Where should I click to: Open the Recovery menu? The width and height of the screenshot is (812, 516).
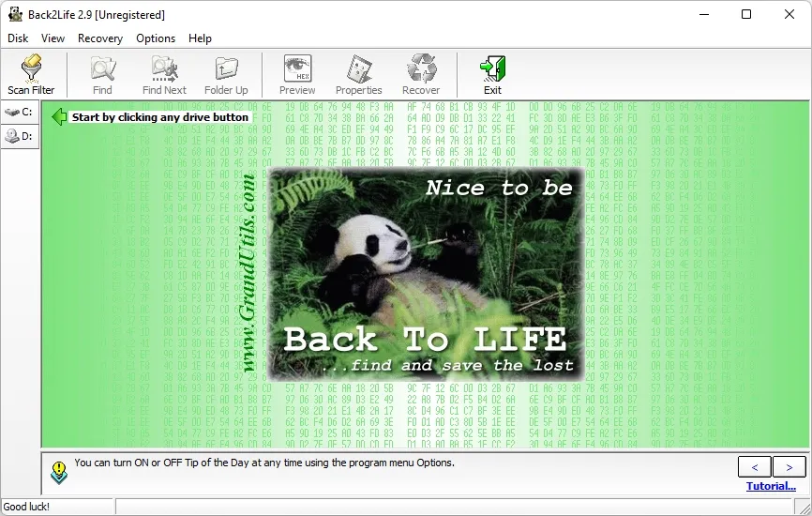click(100, 38)
